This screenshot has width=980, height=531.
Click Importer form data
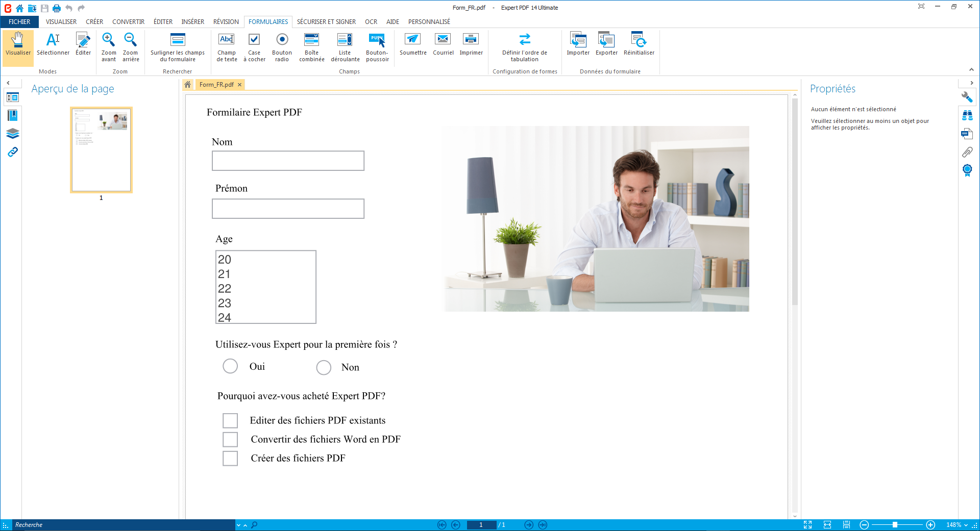click(578, 44)
